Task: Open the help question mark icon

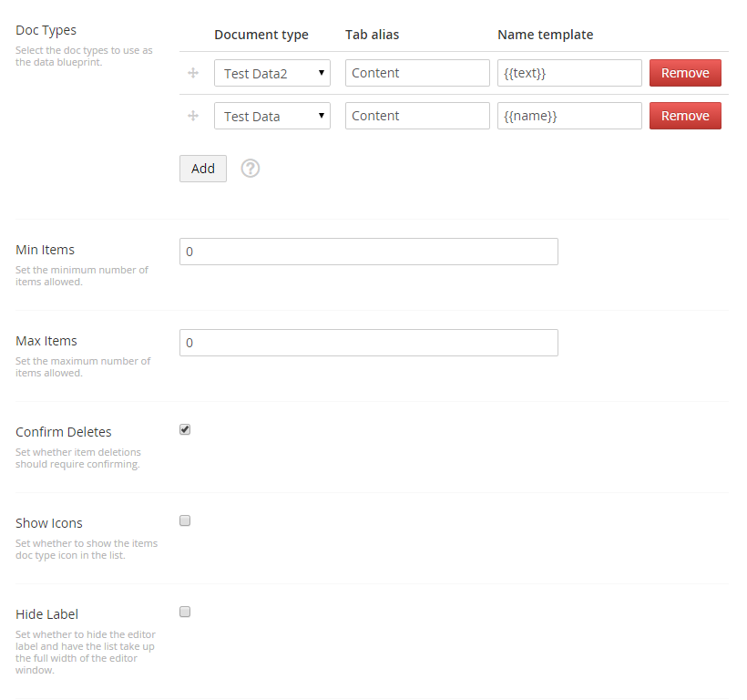Action: coord(251,169)
